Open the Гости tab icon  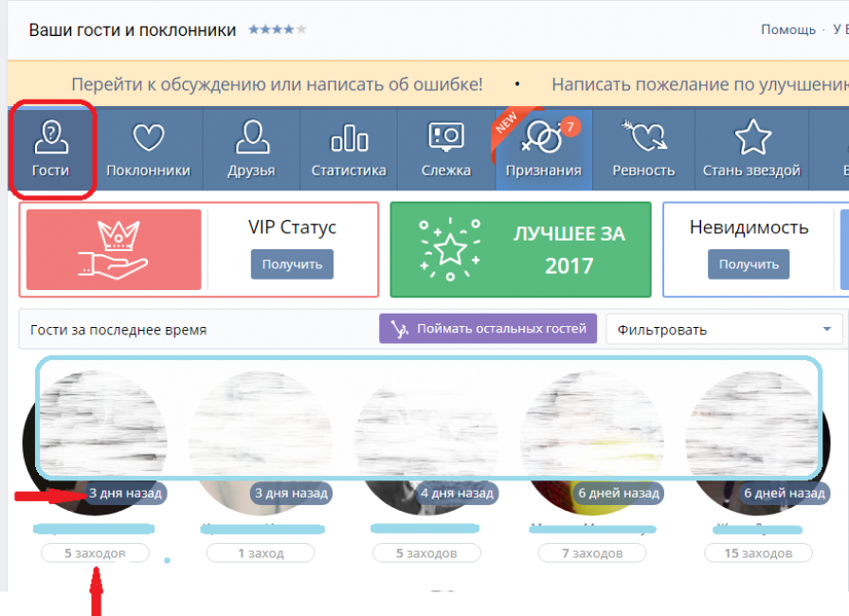pyautogui.click(x=52, y=139)
